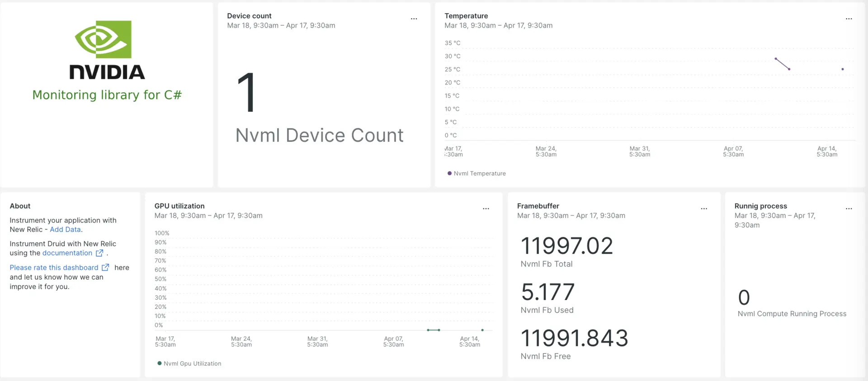Viewport: 868px width, 381px height.
Task: Click the green Nvml Gpu Utilization legend dot
Action: click(x=159, y=363)
